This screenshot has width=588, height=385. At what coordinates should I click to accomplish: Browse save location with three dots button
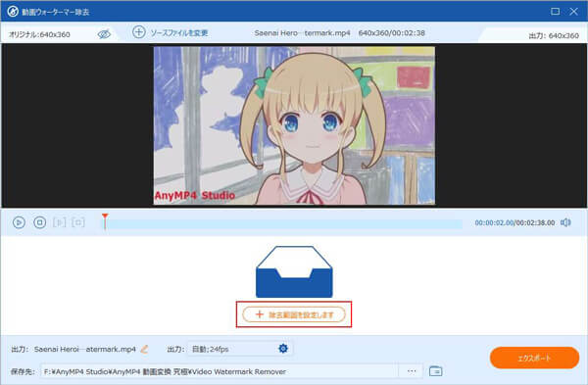(412, 371)
